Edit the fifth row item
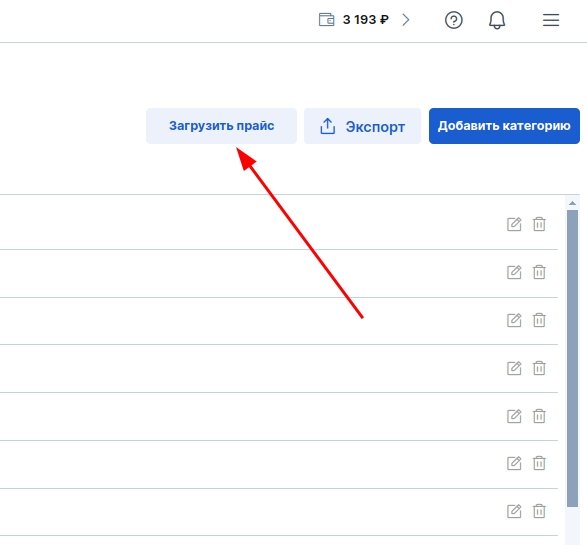The image size is (587, 545). pyautogui.click(x=514, y=415)
